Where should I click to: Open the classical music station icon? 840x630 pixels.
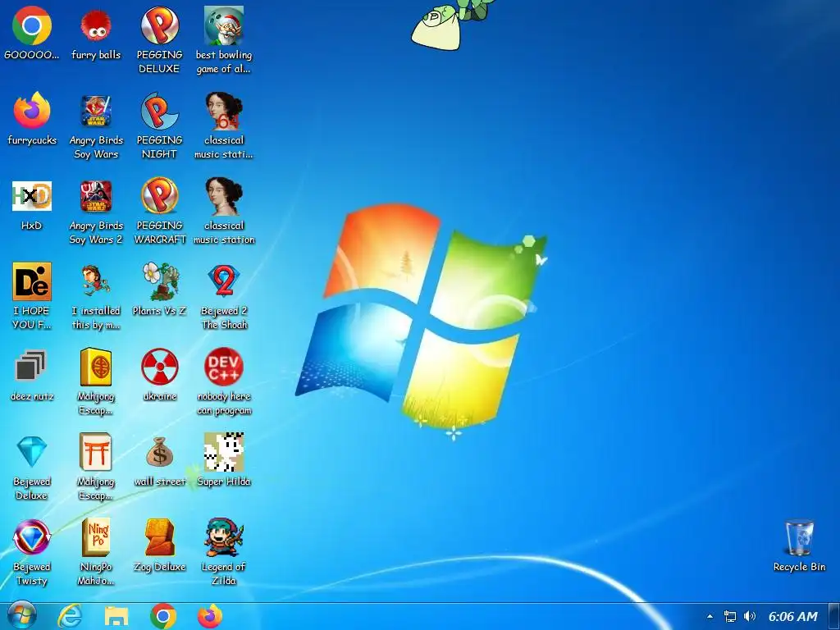click(224, 196)
